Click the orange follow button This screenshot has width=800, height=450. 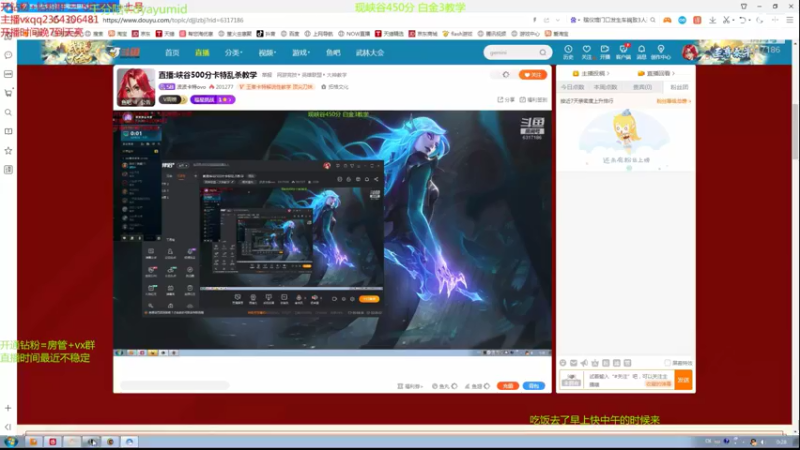click(533, 74)
